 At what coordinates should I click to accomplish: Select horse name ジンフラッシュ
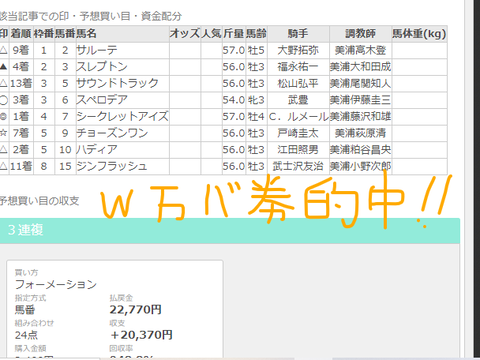(x=112, y=166)
